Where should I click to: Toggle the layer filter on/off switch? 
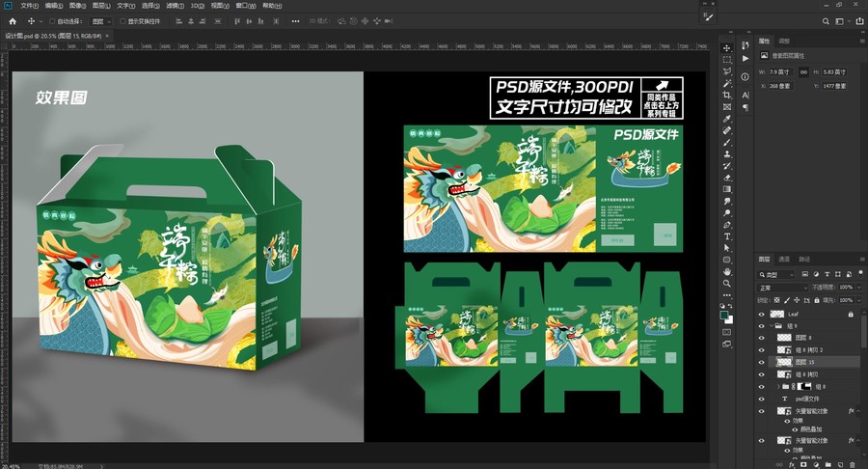[861, 273]
